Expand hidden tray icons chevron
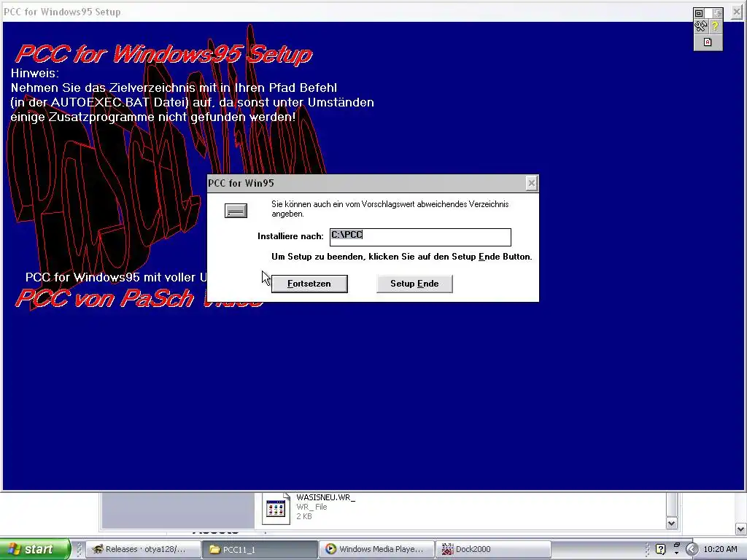 click(692, 549)
